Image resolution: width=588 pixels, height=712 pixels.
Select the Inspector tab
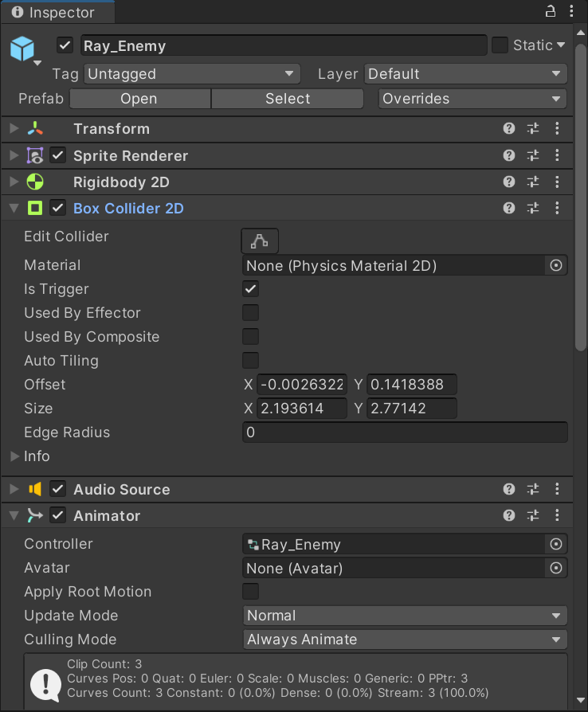pyautogui.click(x=57, y=12)
